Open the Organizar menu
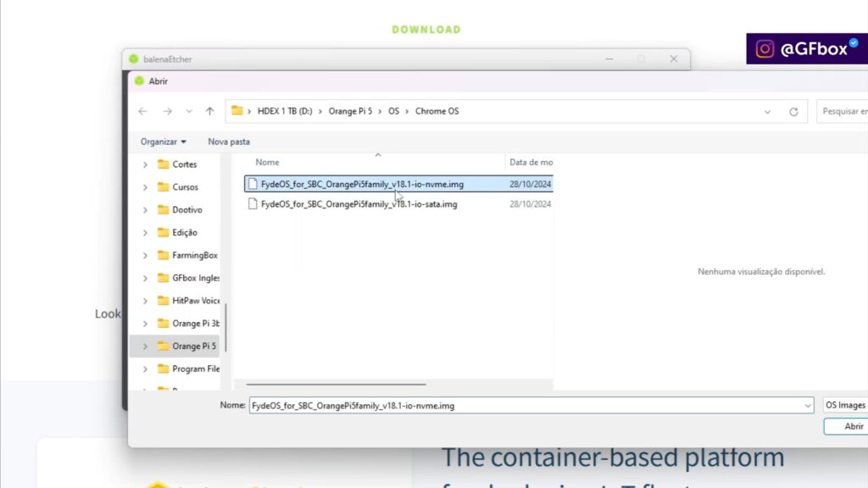Screen dimensions: 868x488 (x=163, y=141)
